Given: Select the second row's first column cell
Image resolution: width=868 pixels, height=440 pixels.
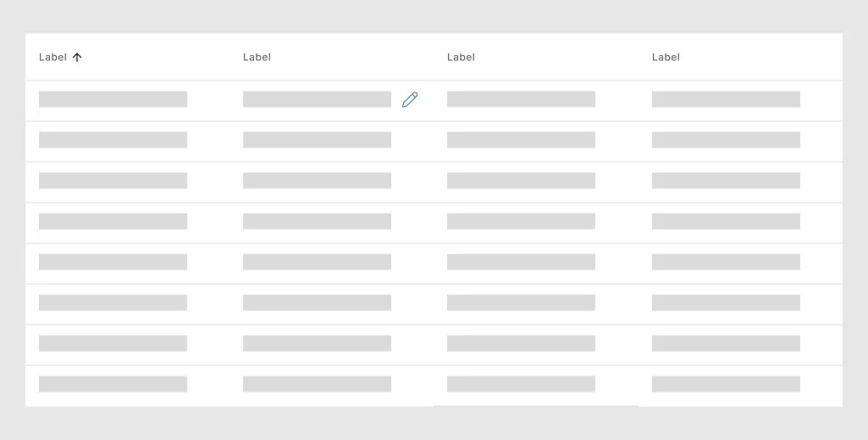Looking at the screenshot, I should [x=113, y=140].
